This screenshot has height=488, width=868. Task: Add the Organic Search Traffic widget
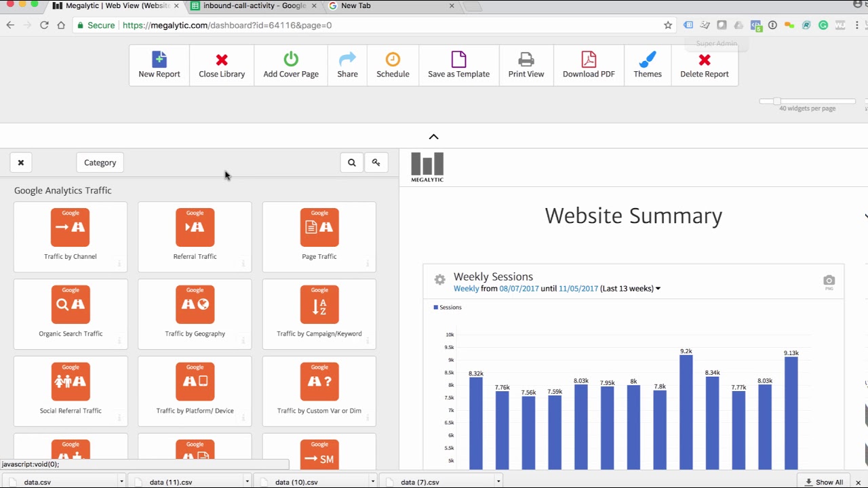(x=71, y=314)
